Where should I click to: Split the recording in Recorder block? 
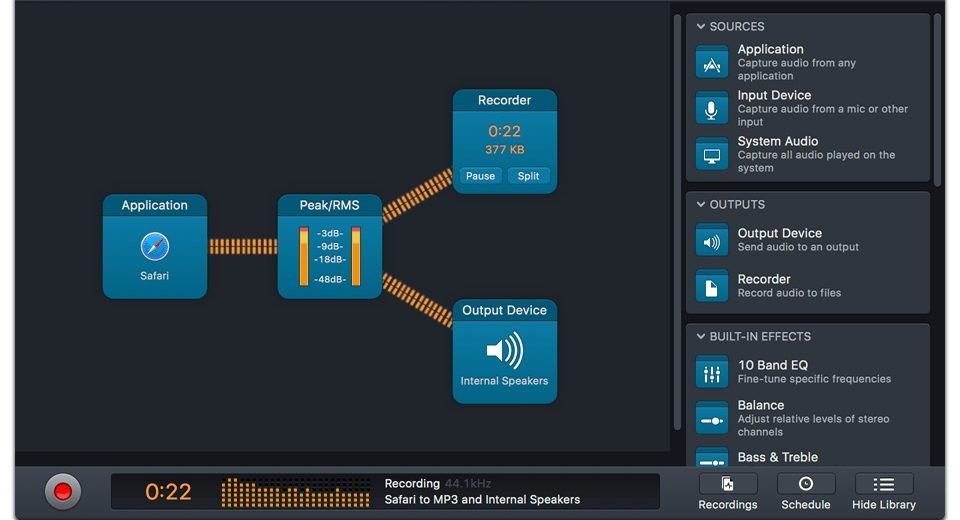529,176
